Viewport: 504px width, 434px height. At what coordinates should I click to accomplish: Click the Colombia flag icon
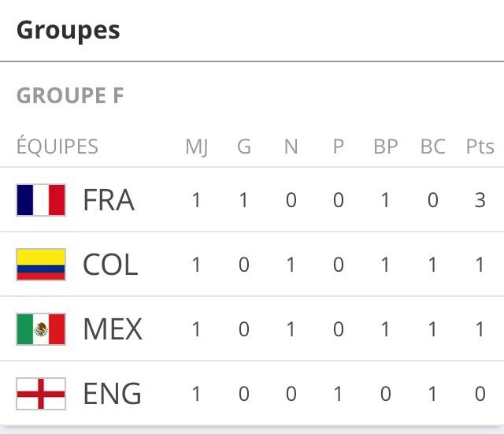41,265
